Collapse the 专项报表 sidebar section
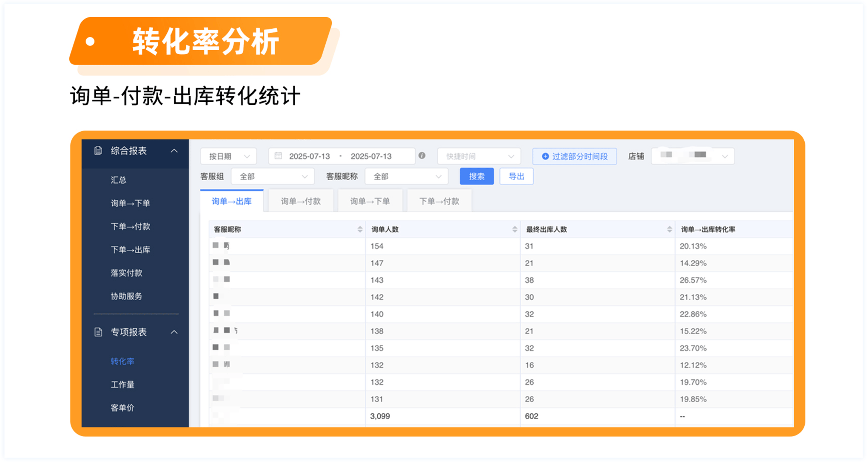Image resolution: width=868 pixels, height=463 pixels. 174,332
